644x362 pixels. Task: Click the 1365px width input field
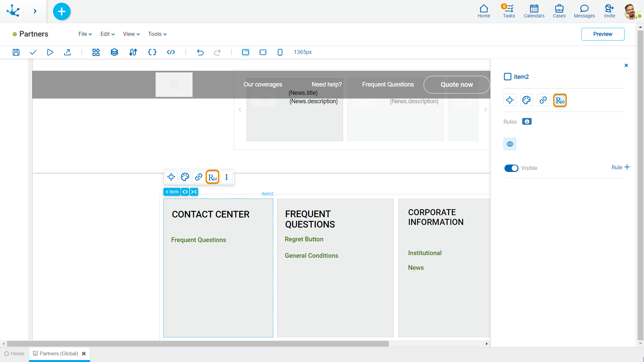click(303, 52)
